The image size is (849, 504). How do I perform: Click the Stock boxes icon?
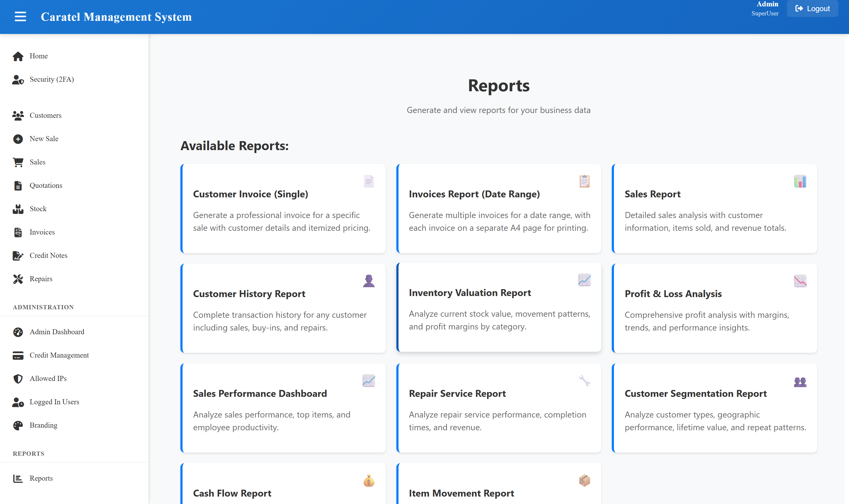click(x=18, y=209)
